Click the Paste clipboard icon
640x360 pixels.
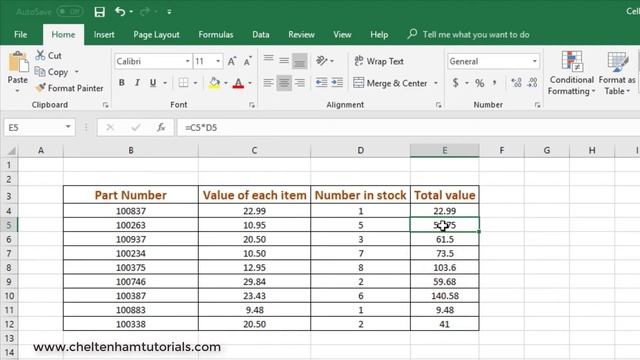pyautogui.click(x=18, y=62)
